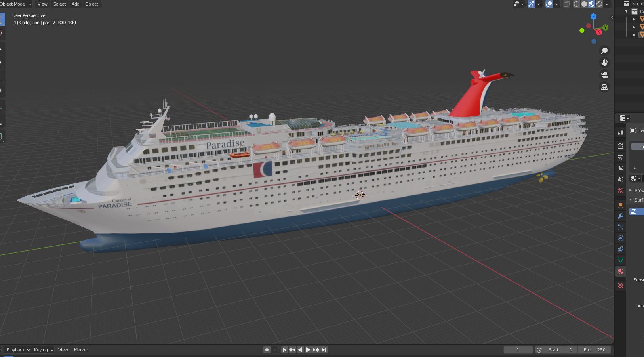Snap view to negative Y green dot

[x=582, y=31]
